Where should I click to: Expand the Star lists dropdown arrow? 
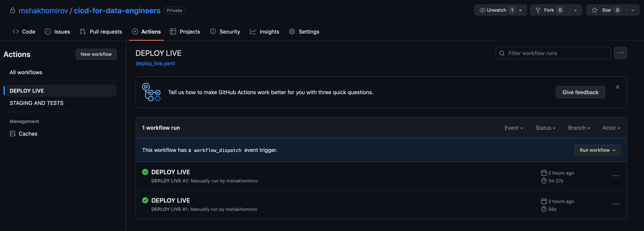point(633,10)
